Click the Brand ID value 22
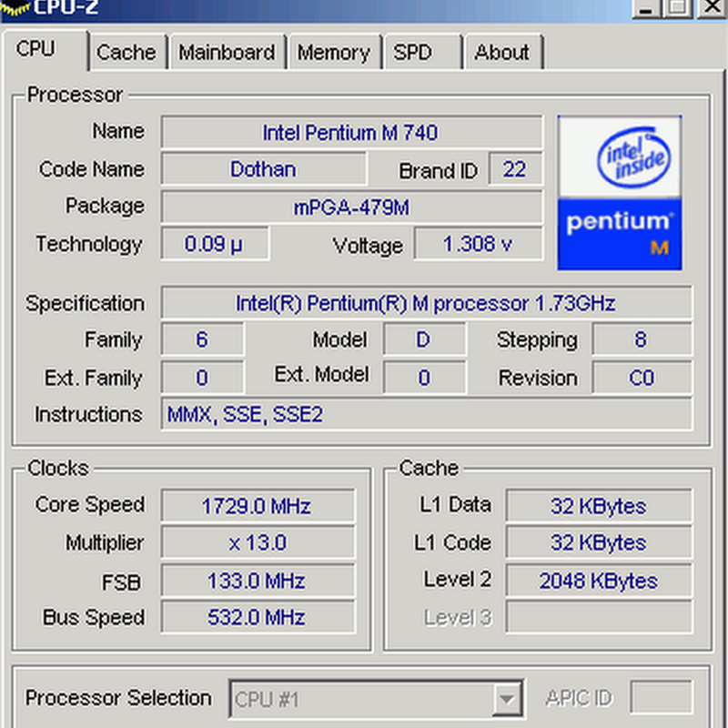Screen dimensions: 728x728 tap(515, 169)
